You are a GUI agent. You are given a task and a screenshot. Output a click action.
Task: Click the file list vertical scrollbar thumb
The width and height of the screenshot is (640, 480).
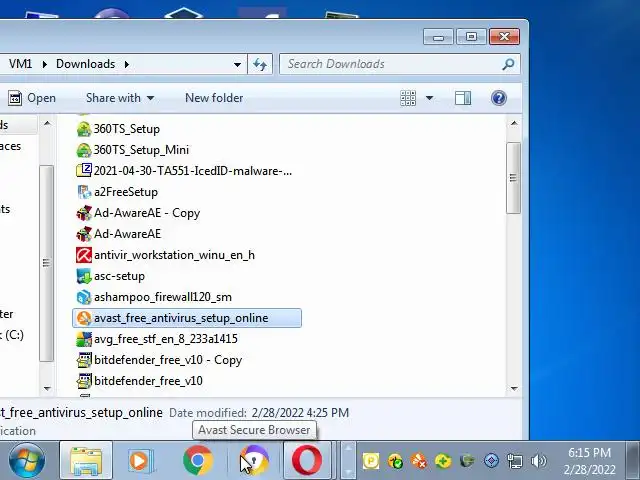[513, 178]
